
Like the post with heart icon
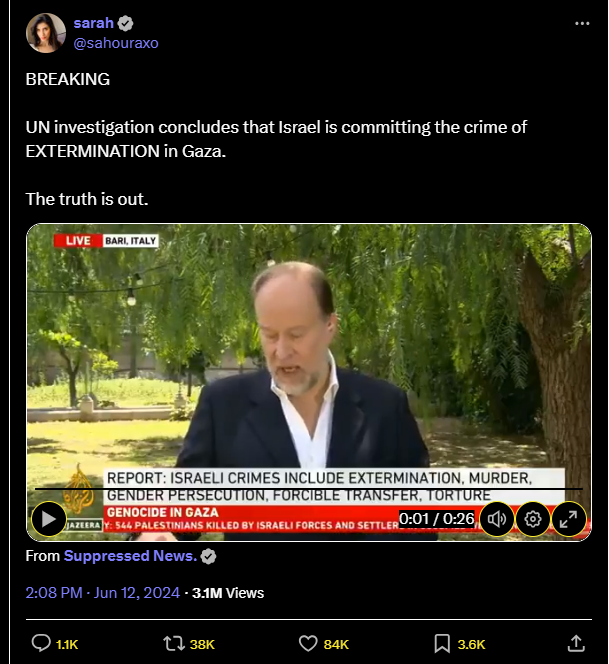tap(308, 644)
